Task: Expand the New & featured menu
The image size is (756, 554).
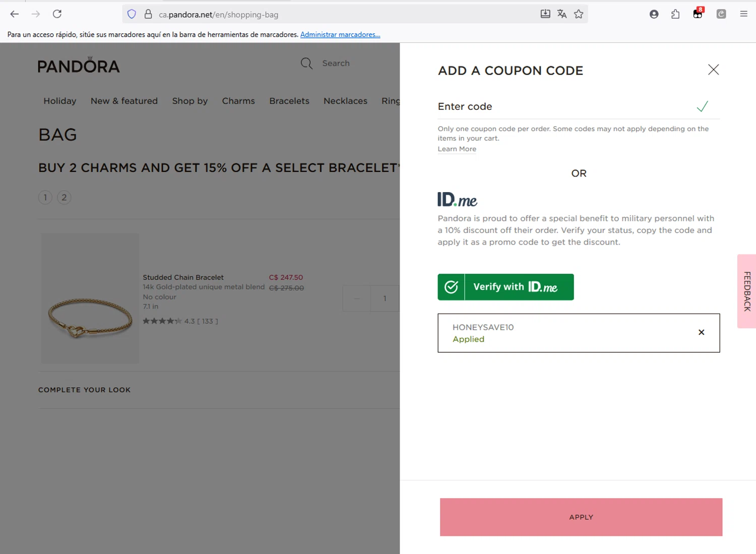Action: pyautogui.click(x=124, y=101)
